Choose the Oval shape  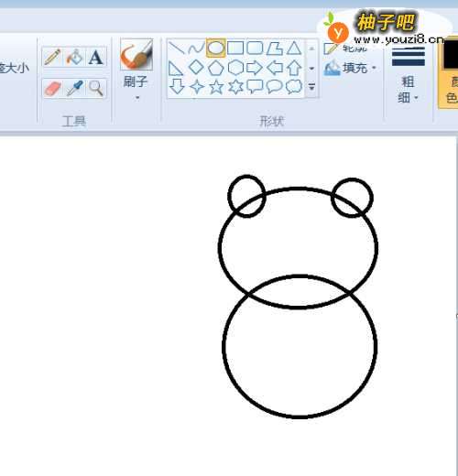pyautogui.click(x=216, y=48)
